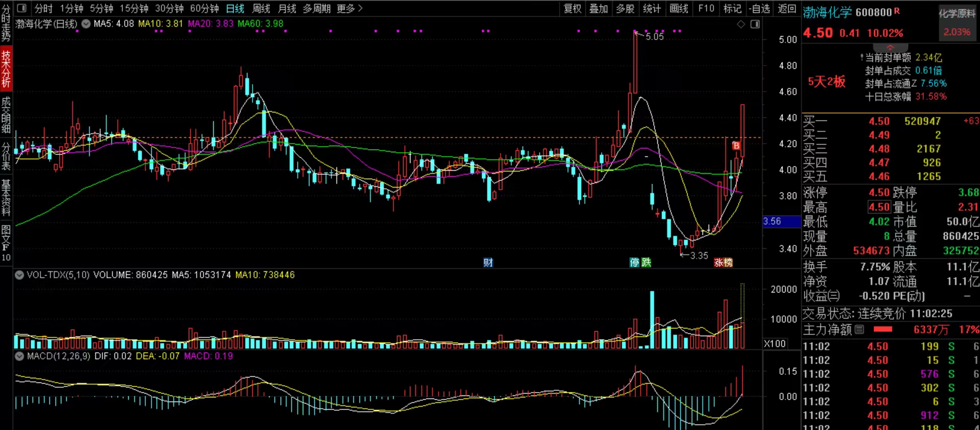980x430 pixels.
Task: Toggle the panel layout icon beside 分时
Action: pos(22,8)
